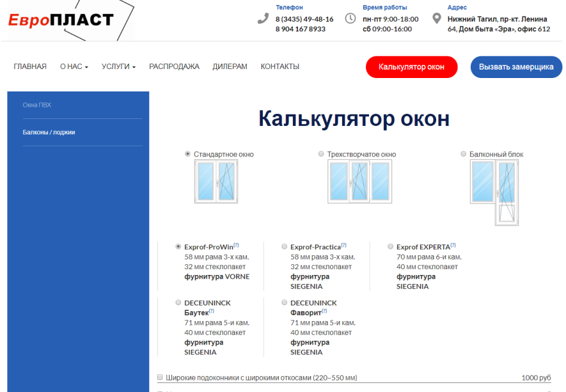Click the address map pin icon
The width and height of the screenshot is (566, 392).
pyautogui.click(x=437, y=19)
